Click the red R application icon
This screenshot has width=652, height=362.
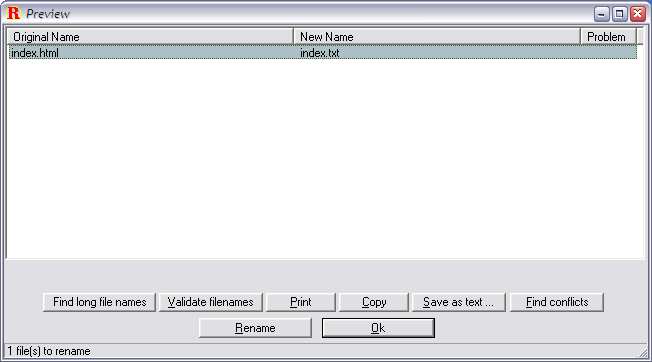(x=13, y=13)
